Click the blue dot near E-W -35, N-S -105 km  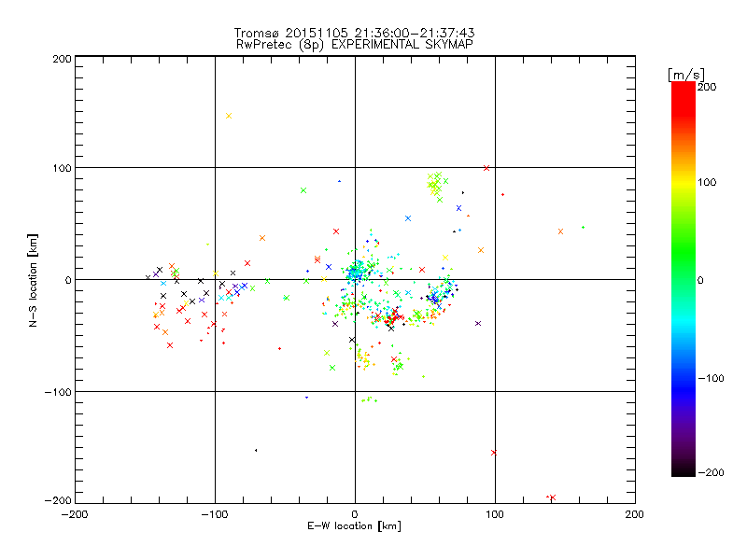[x=306, y=398]
